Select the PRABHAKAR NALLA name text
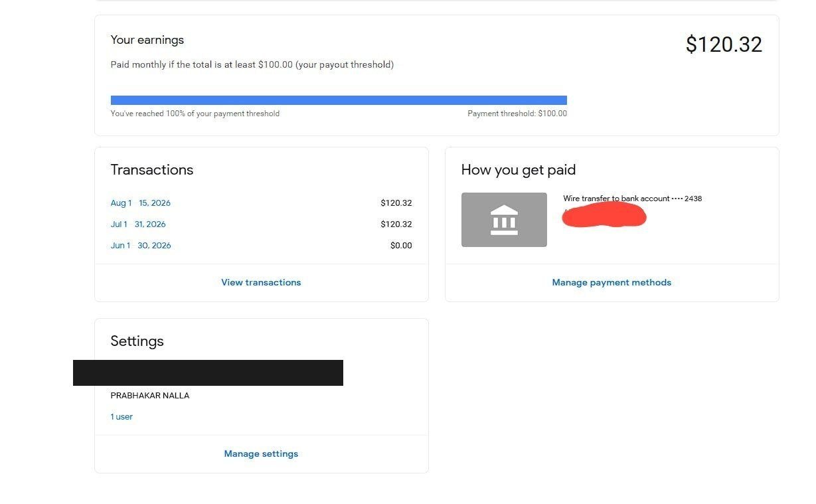Screen dimensions: 816x504 coord(150,396)
